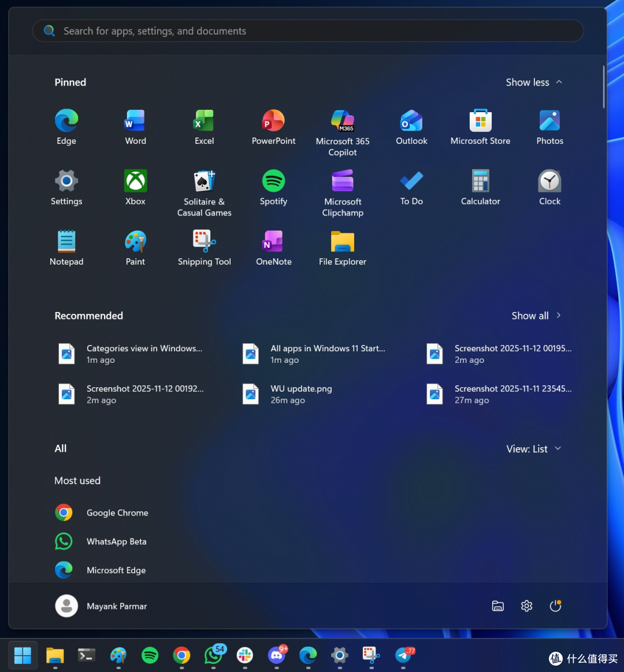Open Snipping Tool on the taskbar
The image size is (624, 672).
point(371,655)
